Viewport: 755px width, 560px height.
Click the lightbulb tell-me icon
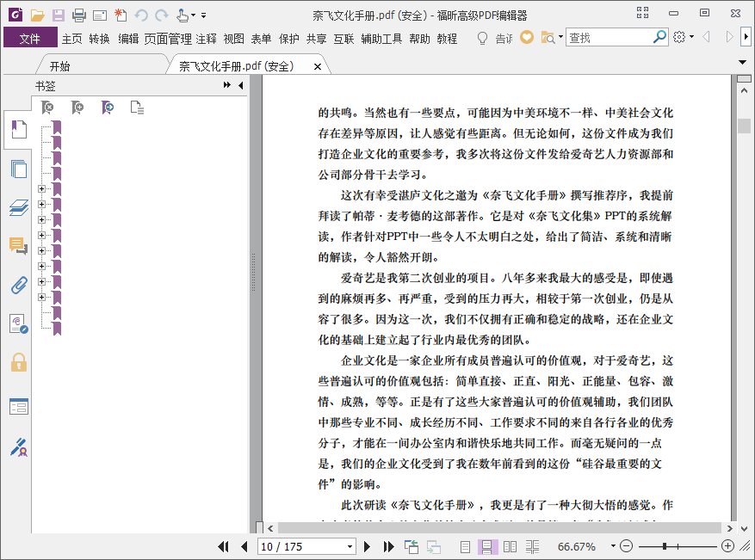pos(482,38)
